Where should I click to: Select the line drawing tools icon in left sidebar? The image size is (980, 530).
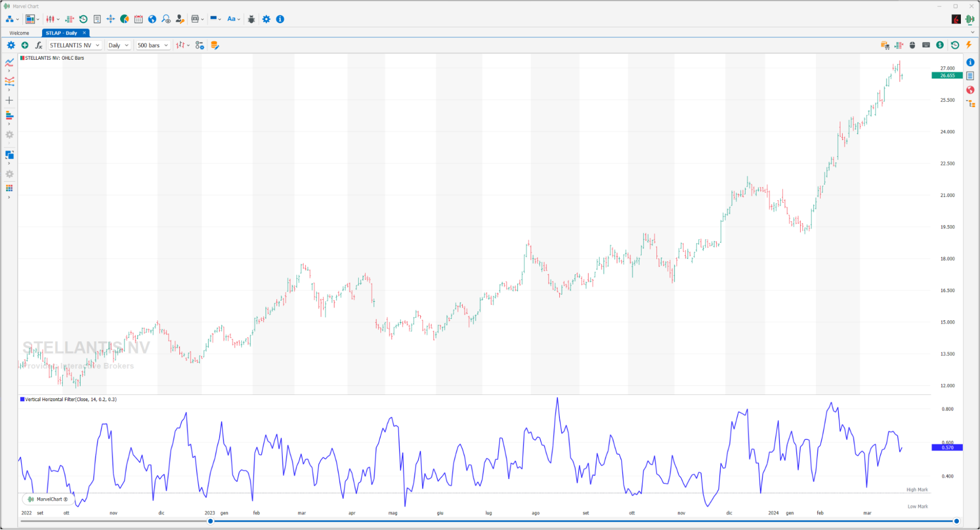pyautogui.click(x=9, y=62)
